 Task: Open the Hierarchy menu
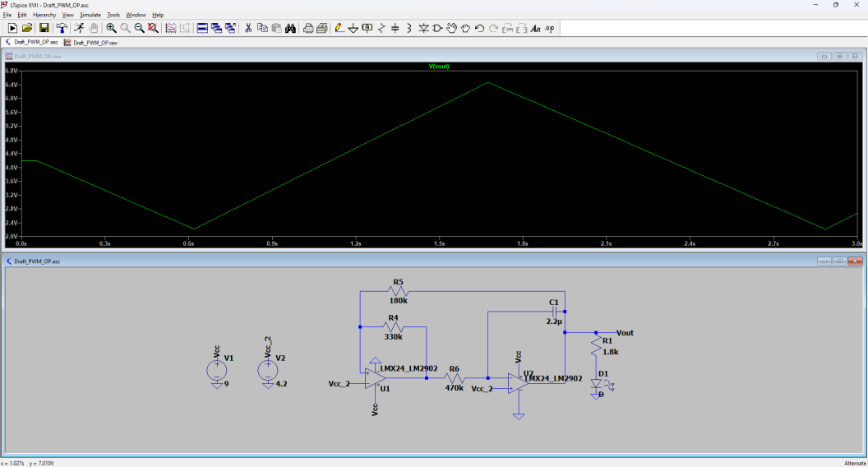pos(44,15)
